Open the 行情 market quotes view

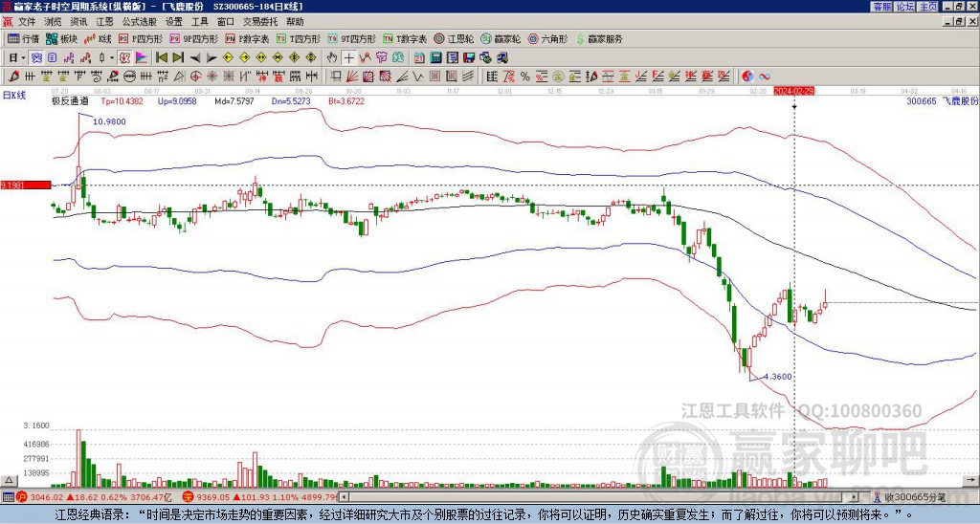coord(23,38)
